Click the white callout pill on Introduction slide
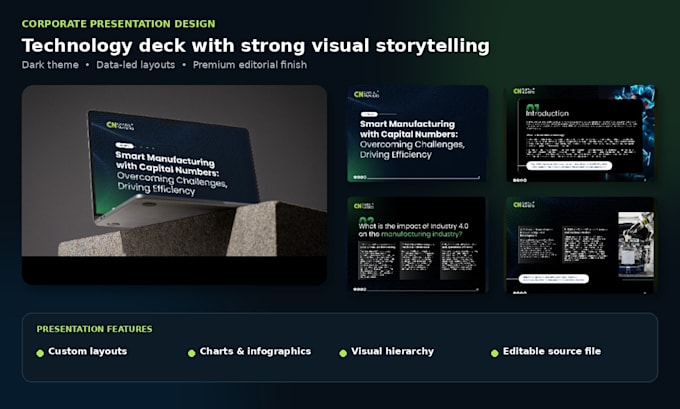Image resolution: width=680 pixels, height=409 pixels. pyautogui.click(x=569, y=166)
